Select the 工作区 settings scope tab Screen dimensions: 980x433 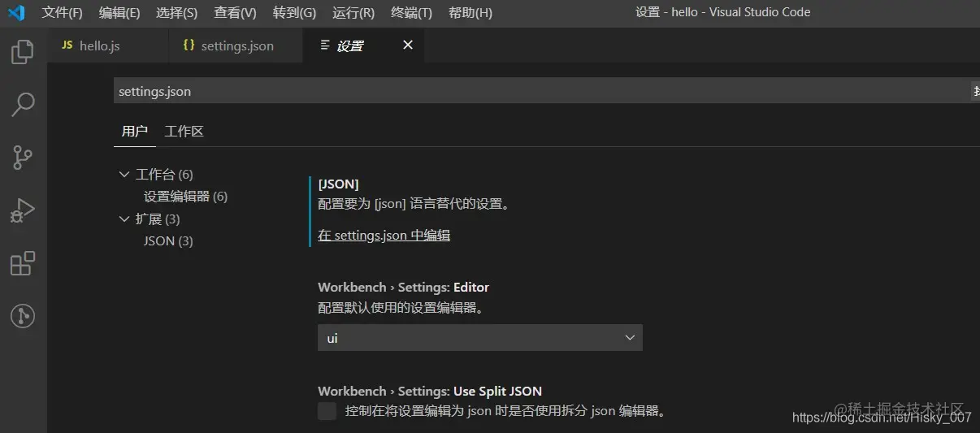[184, 132]
